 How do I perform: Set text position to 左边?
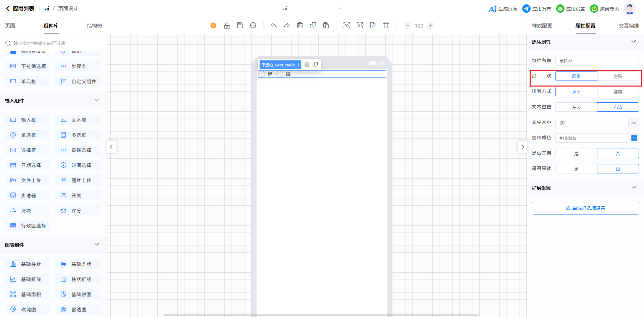(576, 107)
